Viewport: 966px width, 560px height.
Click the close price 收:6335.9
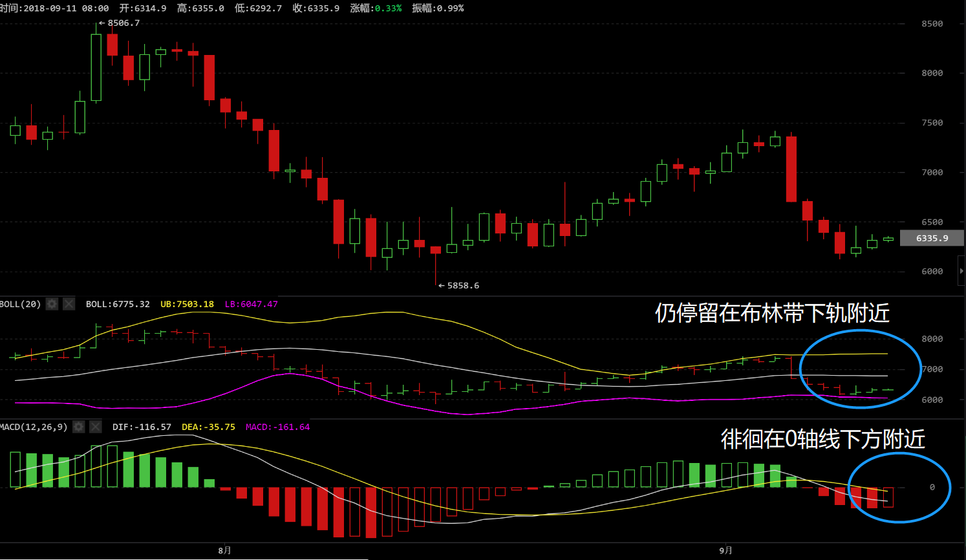[316, 8]
